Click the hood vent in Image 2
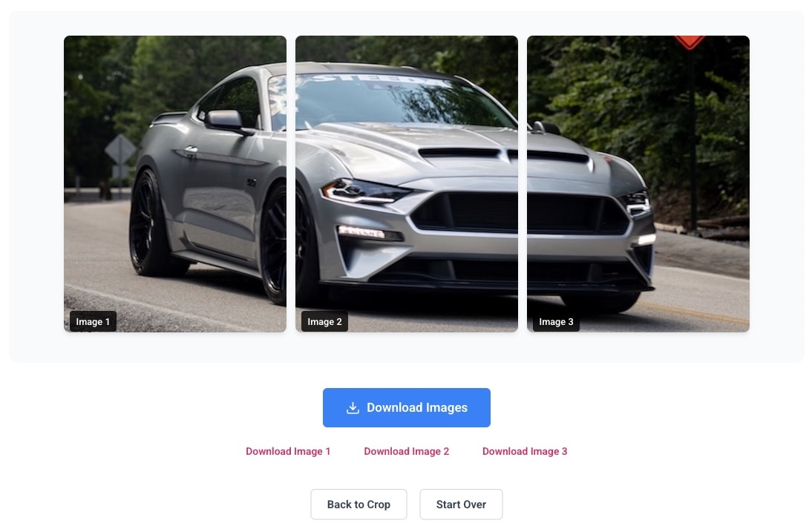812x529 pixels. [x=461, y=153]
